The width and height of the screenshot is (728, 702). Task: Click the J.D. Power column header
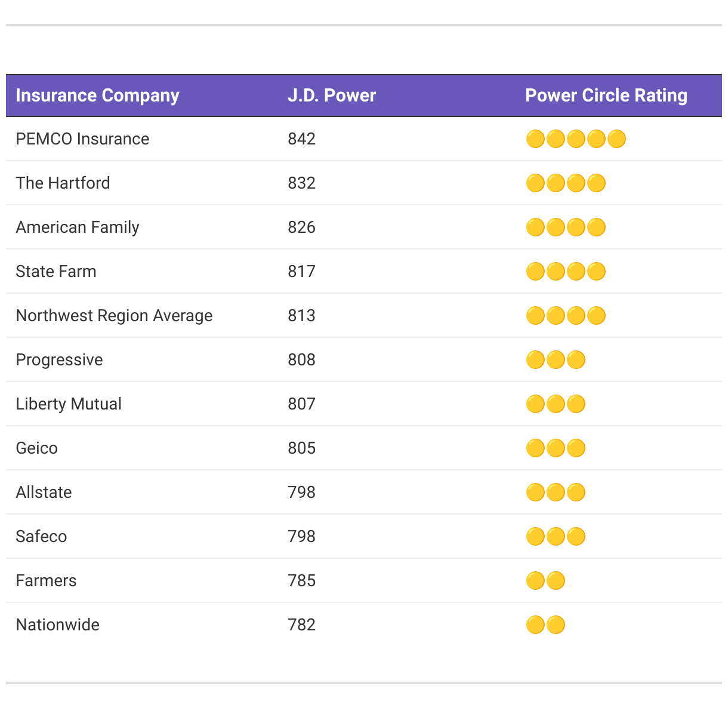332,96
